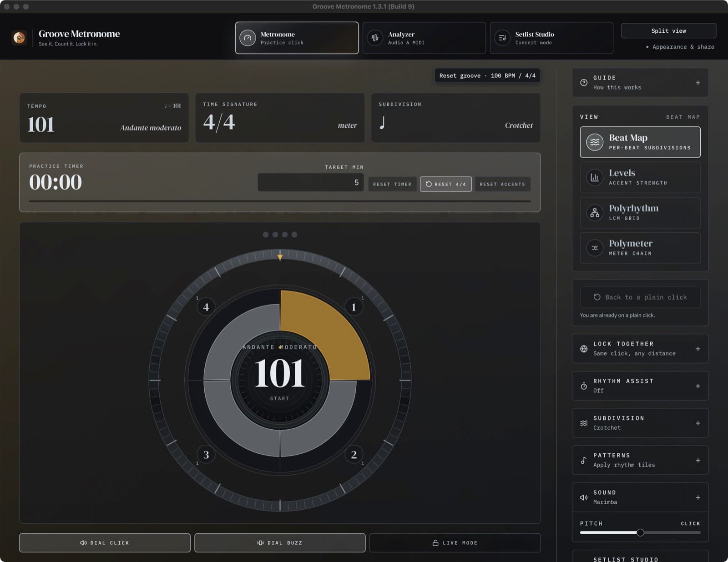Click the Patterns music note icon
Viewport: 728px width, 562px height.
584,460
